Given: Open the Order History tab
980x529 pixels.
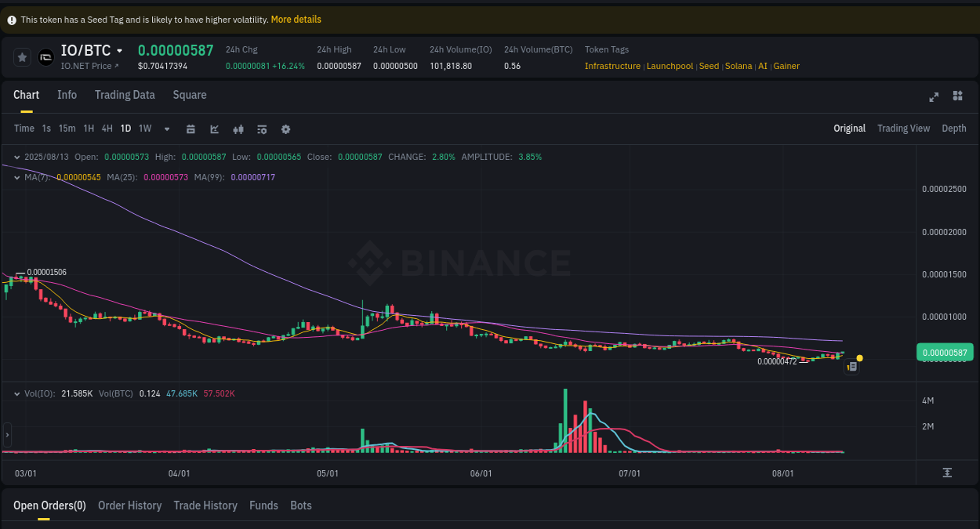Looking at the screenshot, I should pos(129,505).
